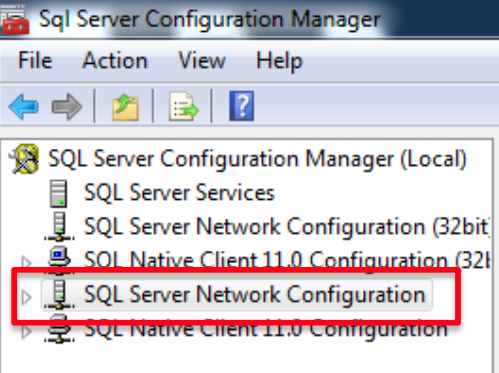Click the icon of highlighted SQL Server Network Configuration
The width and height of the screenshot is (499, 373).
point(59,295)
